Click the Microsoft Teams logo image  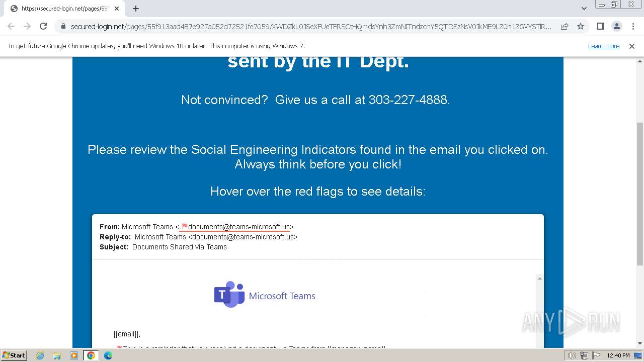[x=265, y=295]
